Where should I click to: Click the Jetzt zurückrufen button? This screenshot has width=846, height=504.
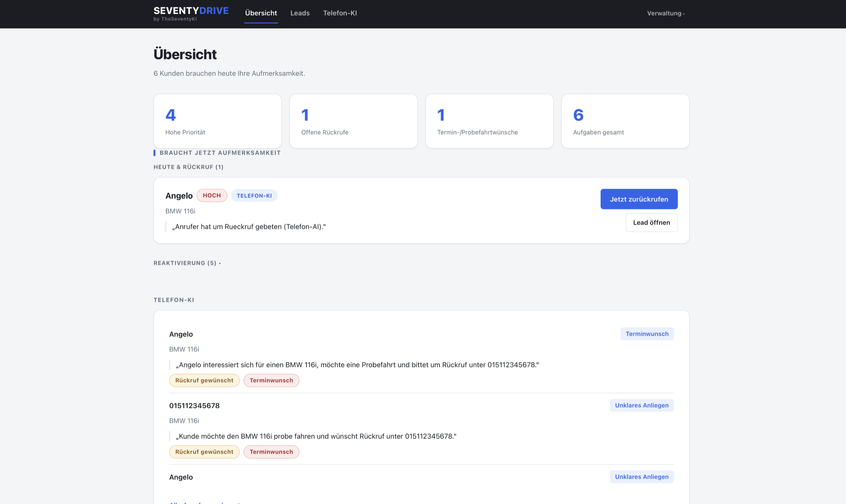pyautogui.click(x=639, y=199)
